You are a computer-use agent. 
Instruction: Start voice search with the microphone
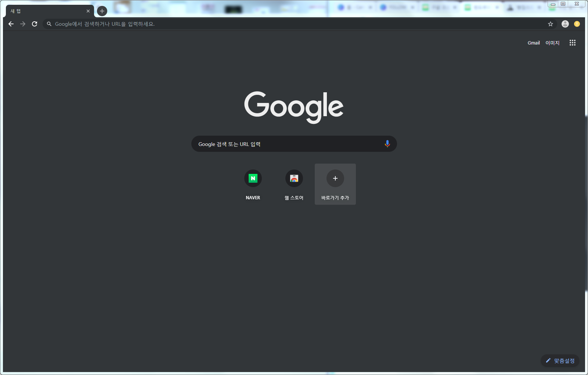point(387,144)
